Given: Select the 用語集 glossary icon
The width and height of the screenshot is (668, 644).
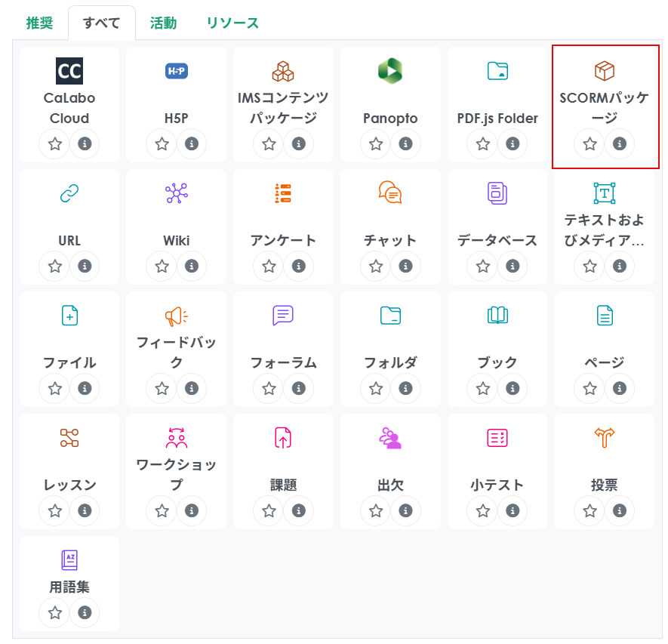Looking at the screenshot, I should click(69, 560).
